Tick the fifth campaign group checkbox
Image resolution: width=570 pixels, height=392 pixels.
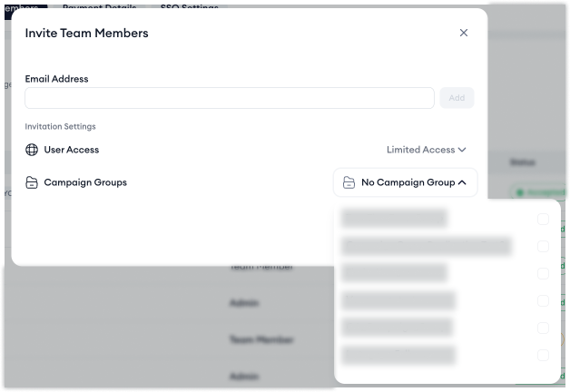click(x=543, y=328)
